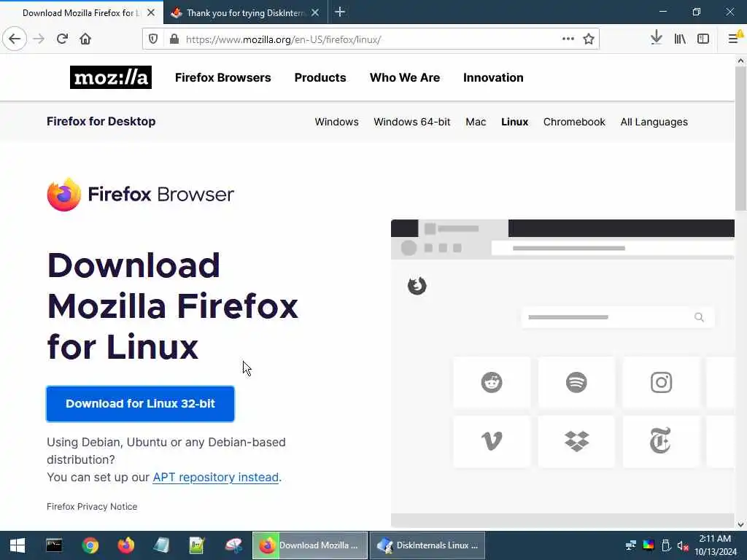Screen dimensions: 747x560
Task: Open a new tab with plus button
Action: (340, 12)
